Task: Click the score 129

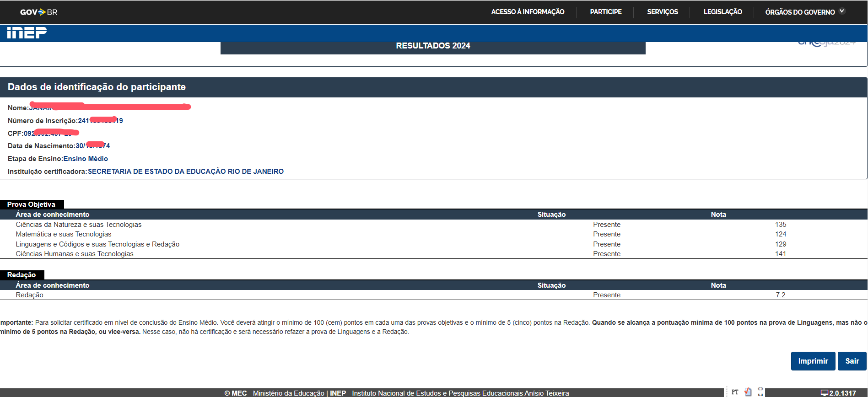Action: 781,244
